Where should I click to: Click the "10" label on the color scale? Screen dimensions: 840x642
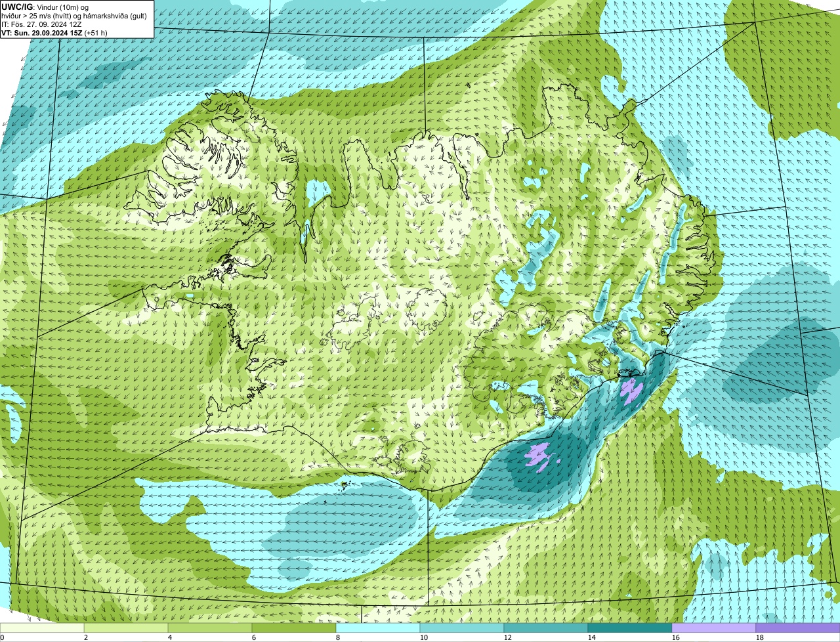pyautogui.click(x=424, y=637)
